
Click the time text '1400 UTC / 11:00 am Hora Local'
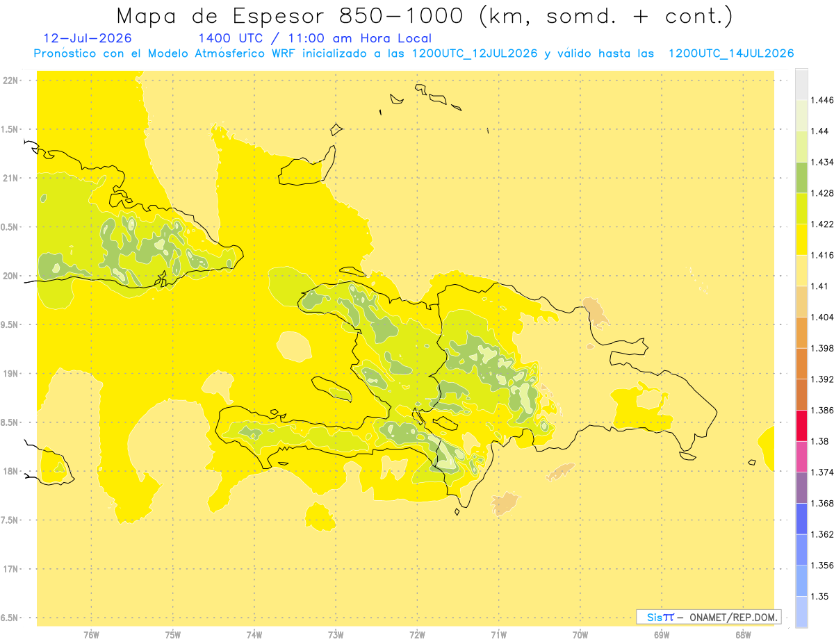click(315, 39)
